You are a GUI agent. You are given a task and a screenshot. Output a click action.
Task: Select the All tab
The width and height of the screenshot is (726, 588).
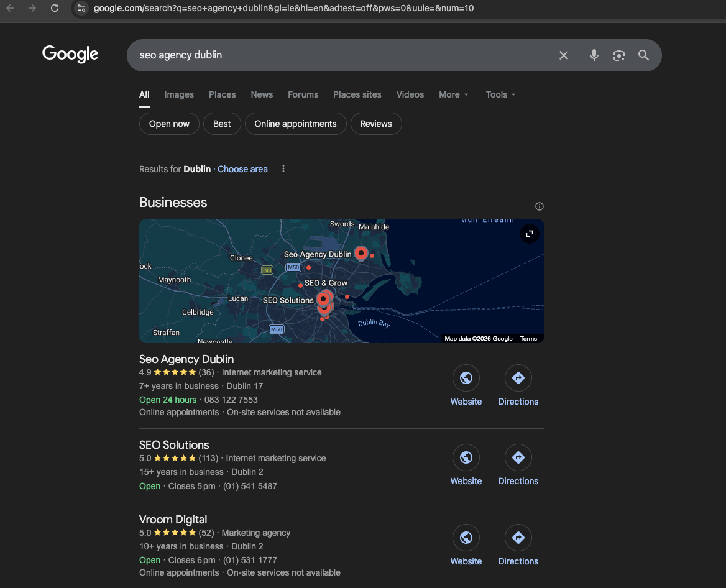click(144, 94)
